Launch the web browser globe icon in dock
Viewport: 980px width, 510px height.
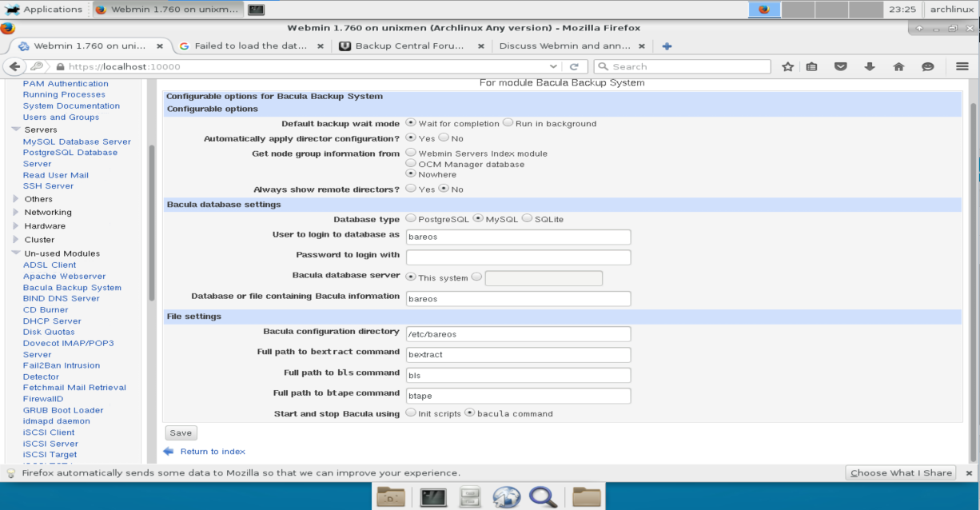507,496
